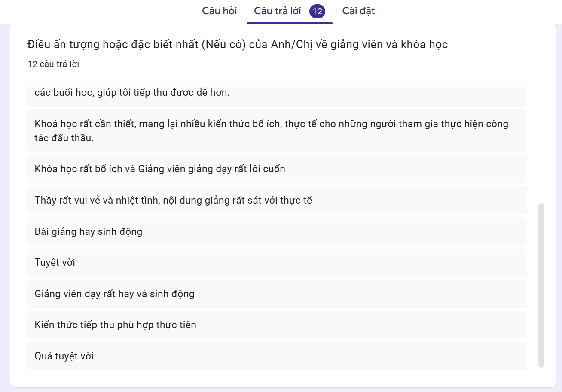Click the '12 câu trả lời' count text
The width and height of the screenshot is (562, 392).
coord(53,64)
